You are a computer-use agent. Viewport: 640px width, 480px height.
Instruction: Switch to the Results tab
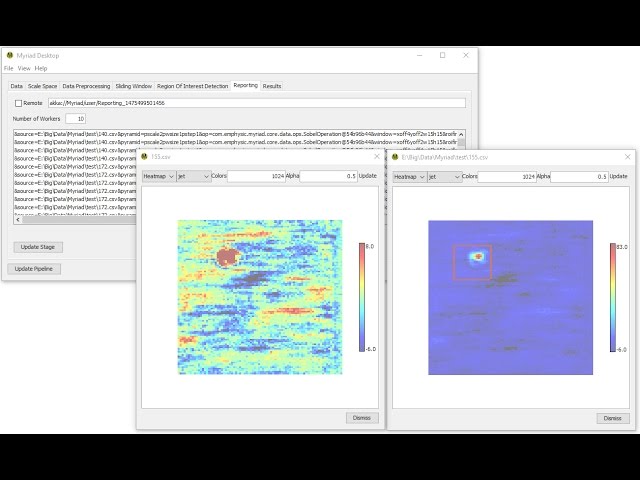(x=272, y=86)
